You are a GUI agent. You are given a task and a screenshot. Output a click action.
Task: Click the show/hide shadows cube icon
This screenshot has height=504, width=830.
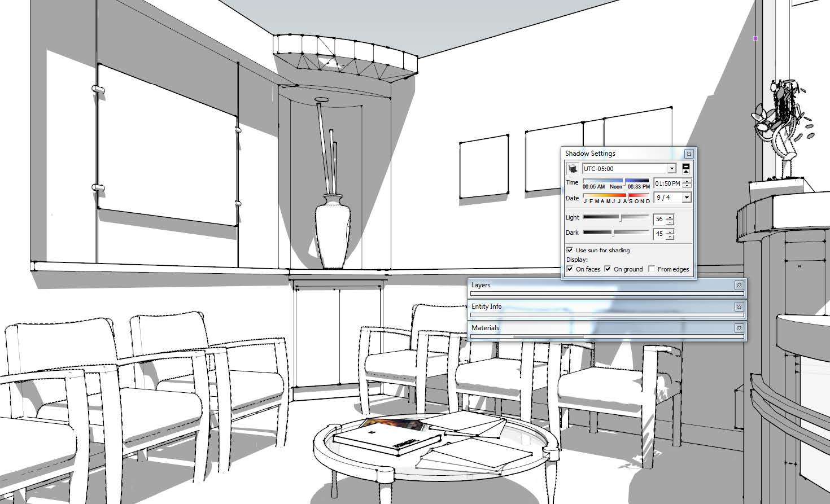tap(573, 169)
